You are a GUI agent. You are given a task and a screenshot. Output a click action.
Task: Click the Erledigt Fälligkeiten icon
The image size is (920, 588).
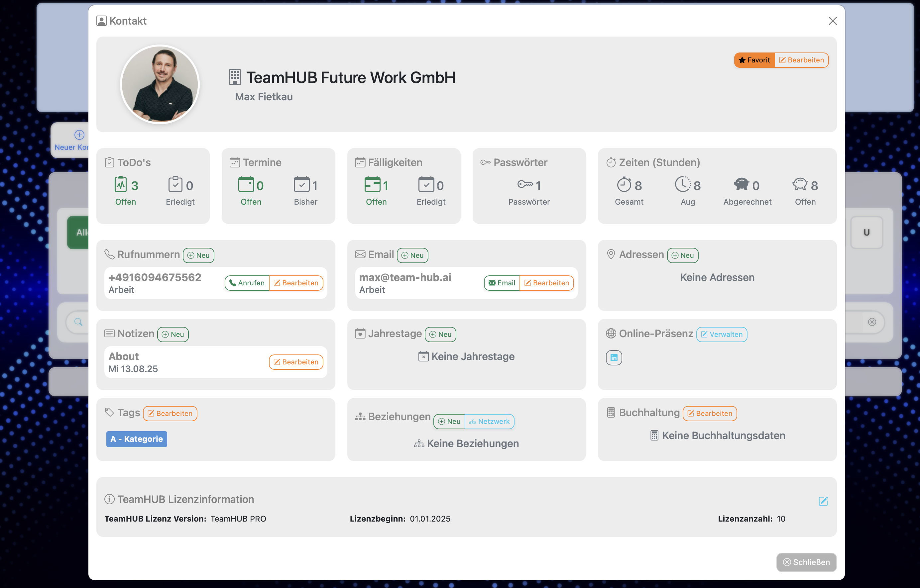(426, 184)
